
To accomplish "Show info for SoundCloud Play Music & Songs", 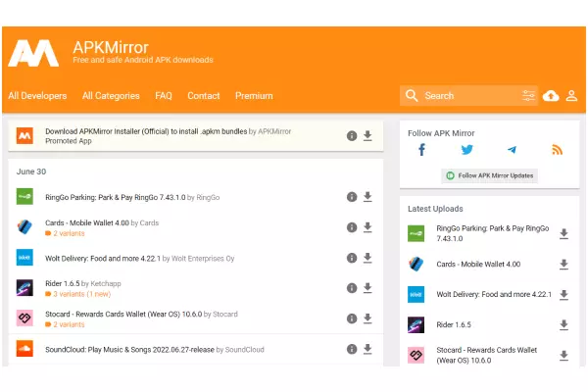I will (x=352, y=349).
